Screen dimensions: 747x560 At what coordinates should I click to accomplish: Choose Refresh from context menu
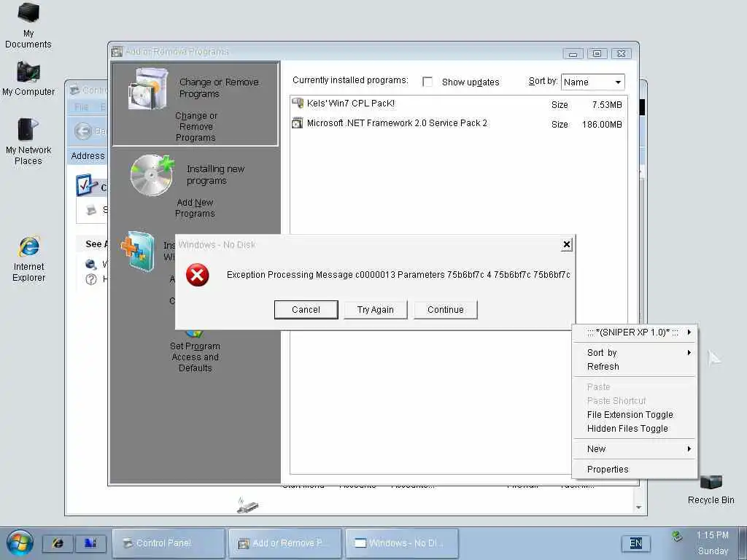click(x=635, y=367)
